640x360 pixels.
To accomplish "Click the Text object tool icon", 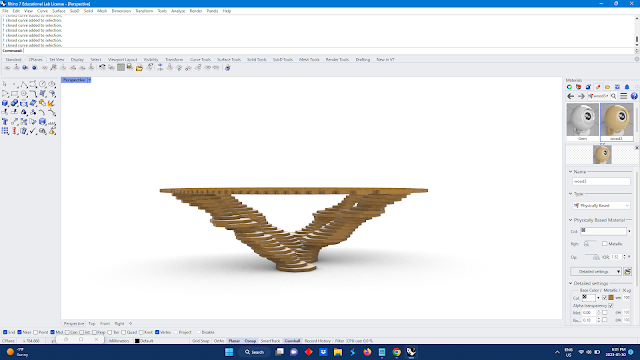I will point(5,122).
